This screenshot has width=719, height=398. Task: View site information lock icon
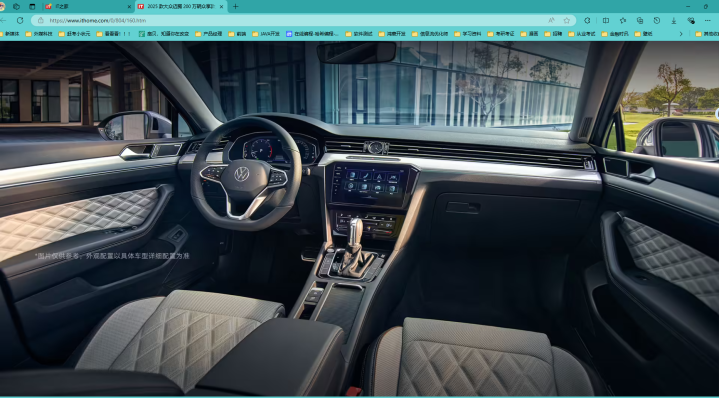pos(40,20)
